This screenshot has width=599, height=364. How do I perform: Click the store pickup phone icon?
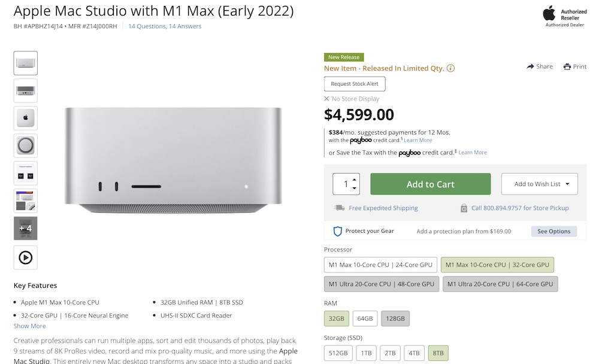pyautogui.click(x=464, y=208)
